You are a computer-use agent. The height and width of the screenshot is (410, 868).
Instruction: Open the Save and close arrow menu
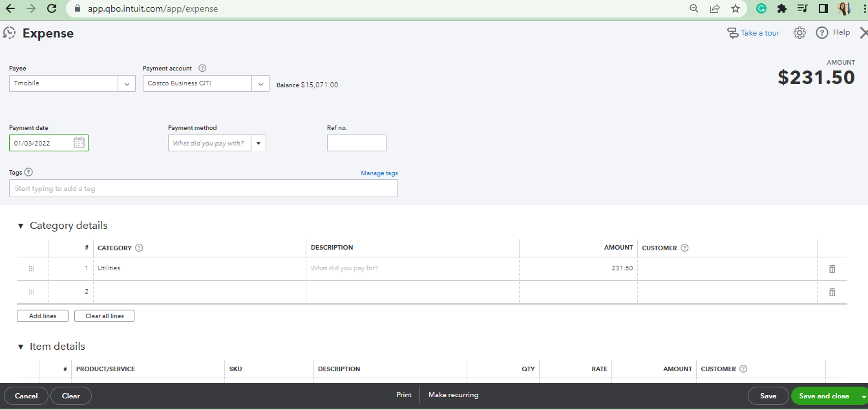pyautogui.click(x=863, y=396)
